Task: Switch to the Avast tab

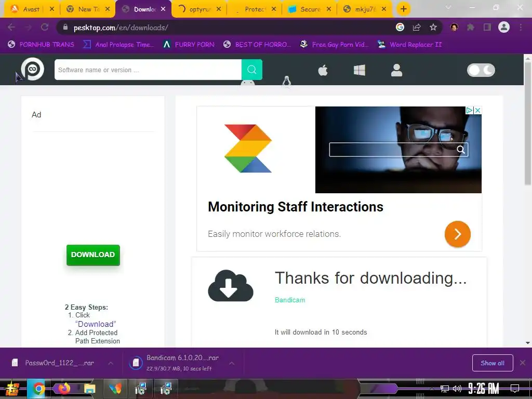Action: pyautogui.click(x=31, y=9)
